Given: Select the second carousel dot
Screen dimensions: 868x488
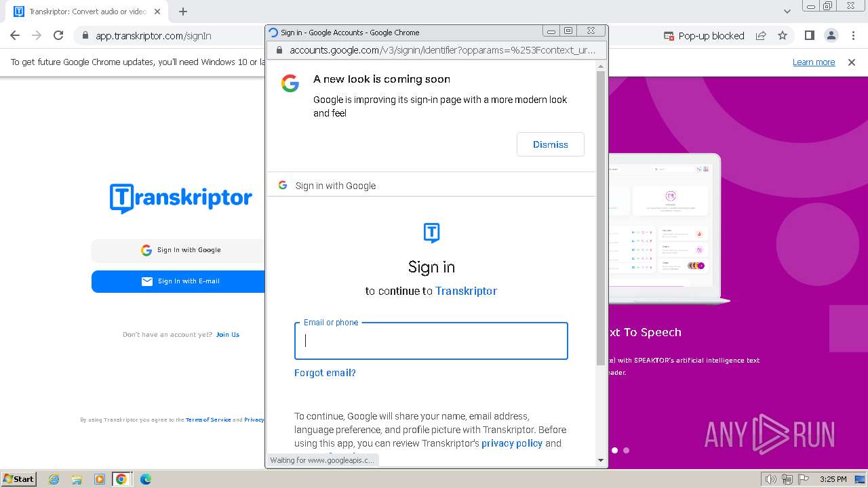Looking at the screenshot, I should click(626, 450).
